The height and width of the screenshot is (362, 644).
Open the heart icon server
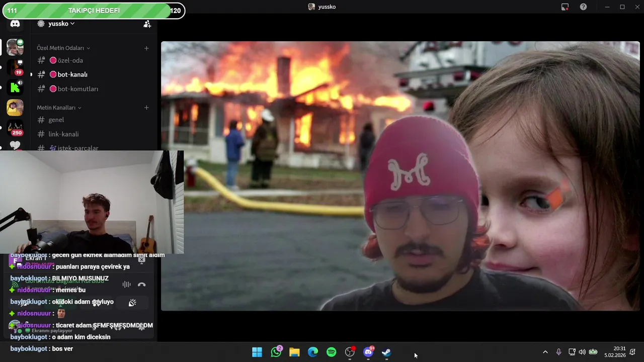(x=15, y=145)
